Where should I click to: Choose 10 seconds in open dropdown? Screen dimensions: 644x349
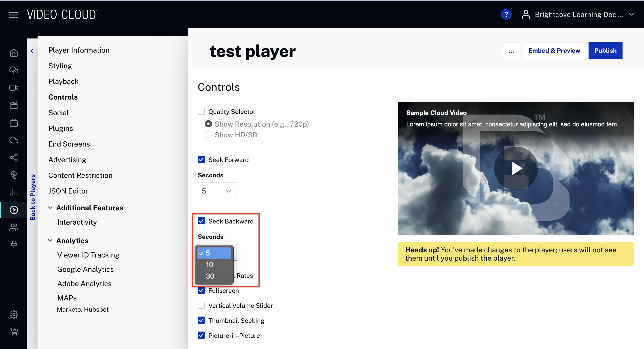coord(214,265)
